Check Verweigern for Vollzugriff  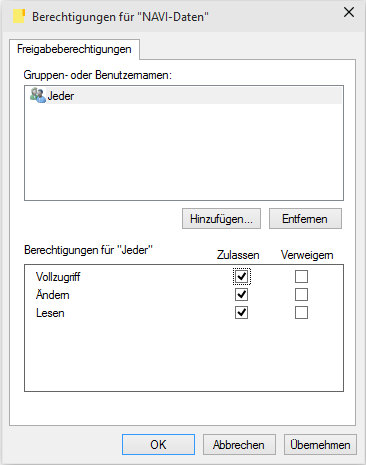click(x=301, y=276)
